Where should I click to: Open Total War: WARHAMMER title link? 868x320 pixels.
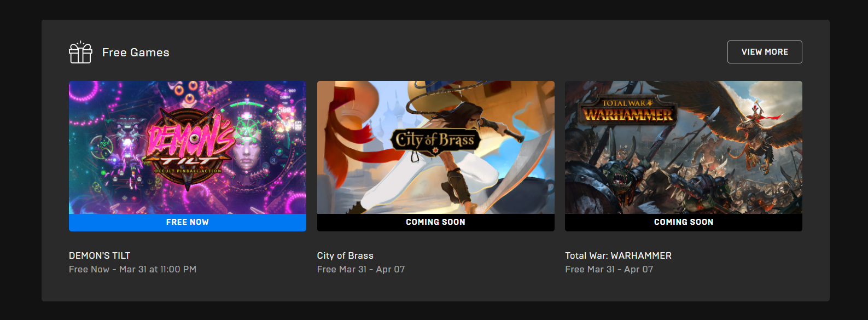pos(618,255)
